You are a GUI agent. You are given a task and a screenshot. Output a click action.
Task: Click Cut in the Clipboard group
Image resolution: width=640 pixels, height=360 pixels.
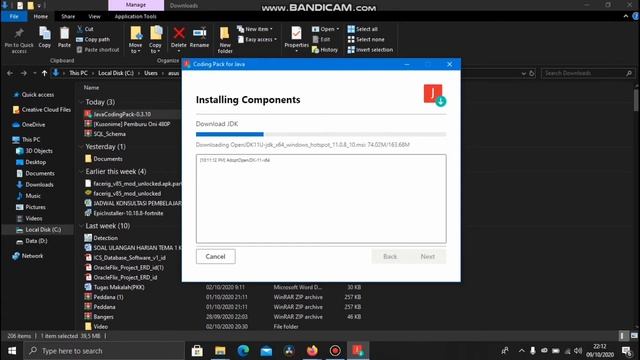(85, 29)
